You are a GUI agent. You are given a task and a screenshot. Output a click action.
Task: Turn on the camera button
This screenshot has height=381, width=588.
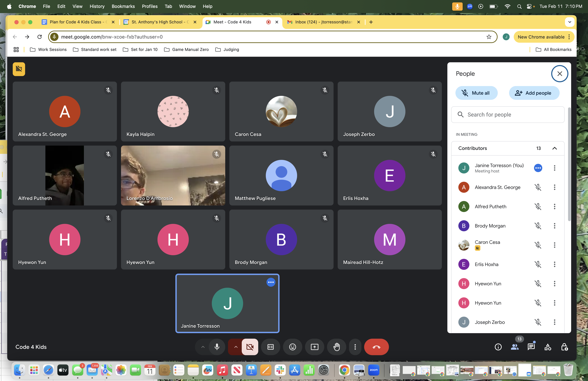pyautogui.click(x=250, y=347)
